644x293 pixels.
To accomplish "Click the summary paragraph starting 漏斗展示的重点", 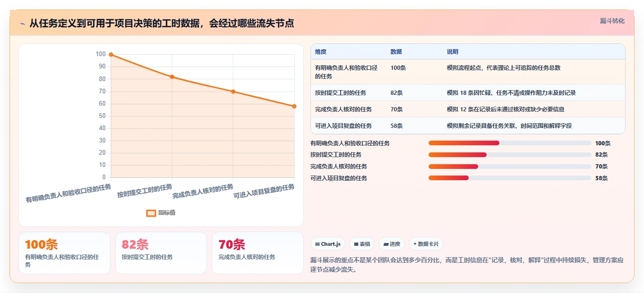I will tap(467, 265).
